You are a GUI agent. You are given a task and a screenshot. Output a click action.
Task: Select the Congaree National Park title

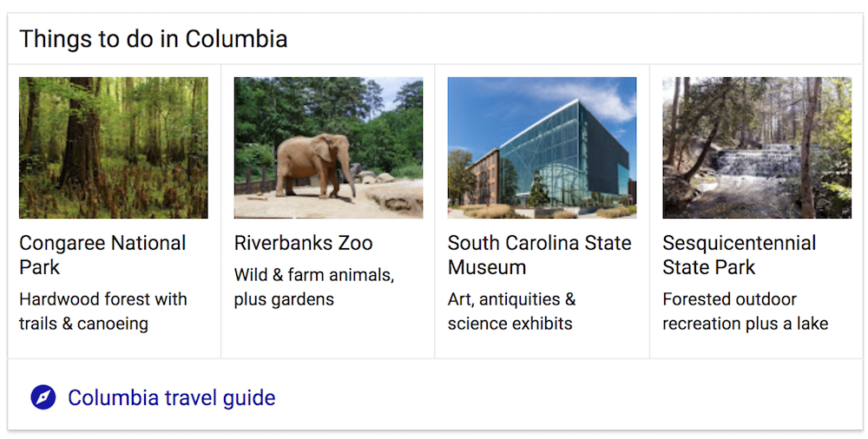click(x=102, y=255)
